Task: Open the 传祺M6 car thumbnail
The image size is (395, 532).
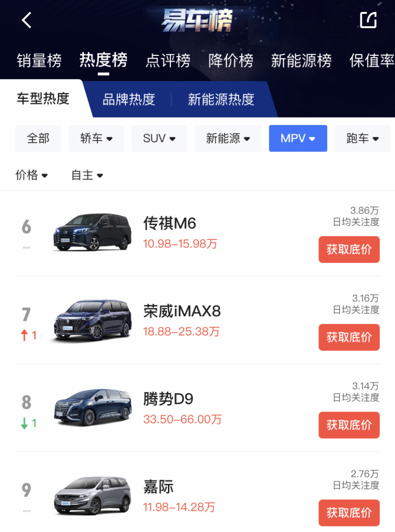Action: click(92, 233)
